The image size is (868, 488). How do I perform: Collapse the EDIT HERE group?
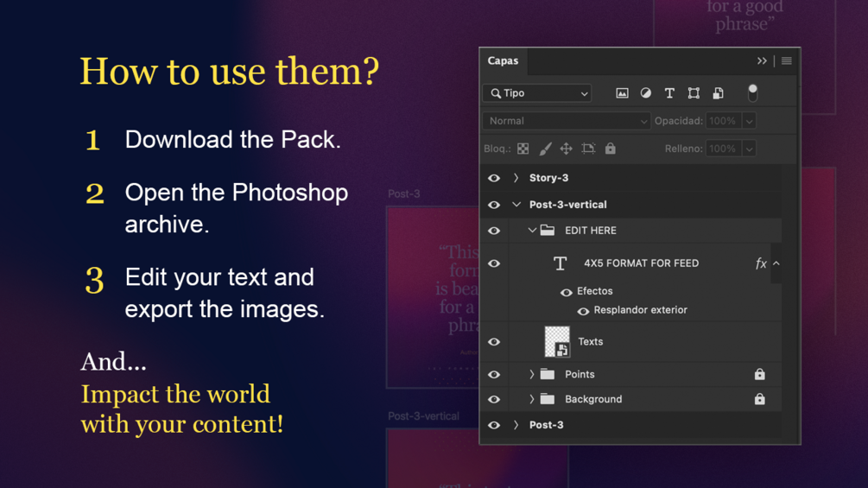tap(532, 230)
